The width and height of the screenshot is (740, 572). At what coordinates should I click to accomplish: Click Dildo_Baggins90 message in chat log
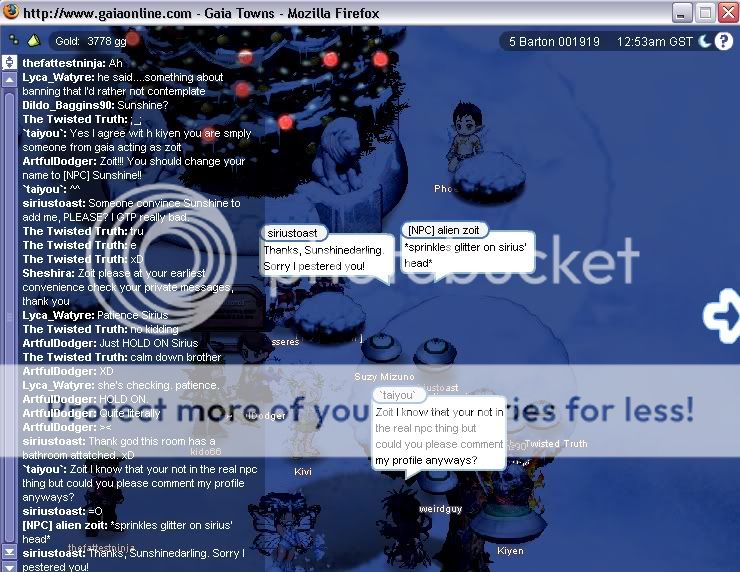(95, 105)
